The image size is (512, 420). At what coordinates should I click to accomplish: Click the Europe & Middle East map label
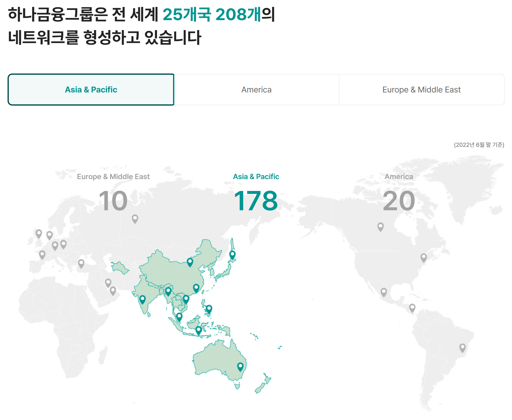(x=113, y=177)
